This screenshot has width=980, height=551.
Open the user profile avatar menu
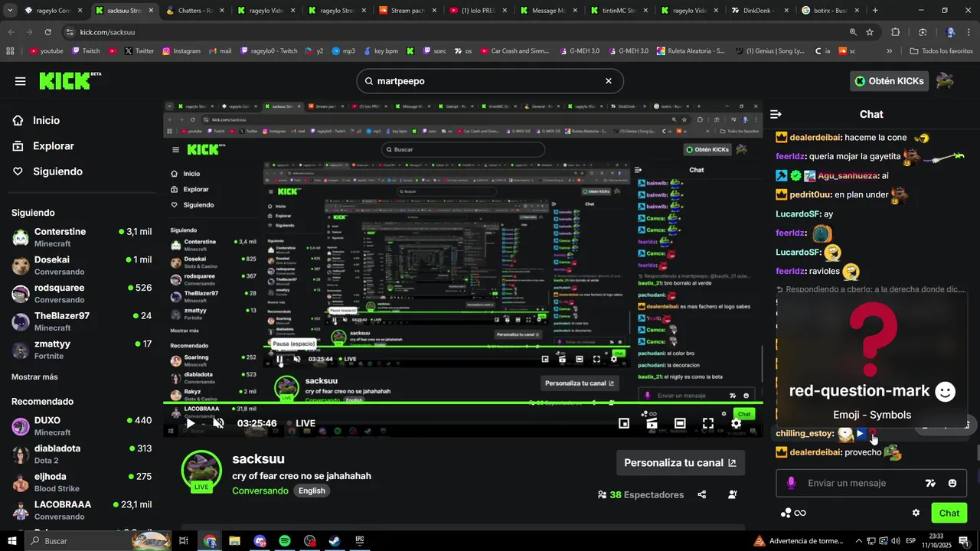[x=945, y=81]
